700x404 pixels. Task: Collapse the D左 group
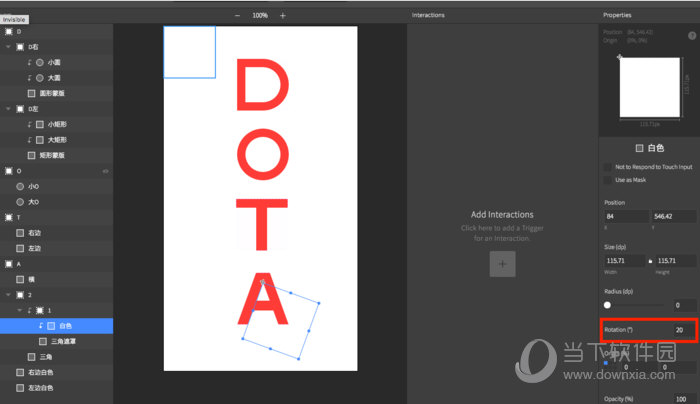point(8,109)
